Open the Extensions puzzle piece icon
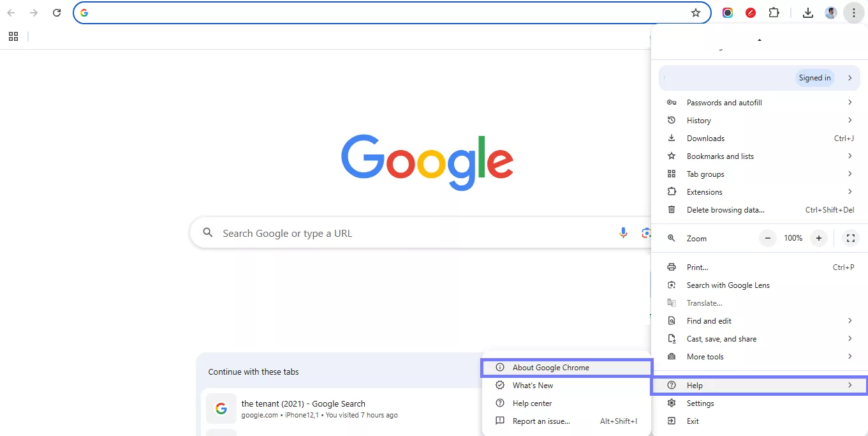 [x=774, y=12]
